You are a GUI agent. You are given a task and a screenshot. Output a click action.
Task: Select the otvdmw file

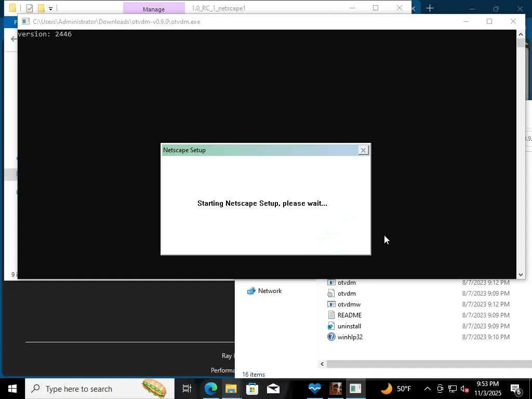tap(349, 304)
